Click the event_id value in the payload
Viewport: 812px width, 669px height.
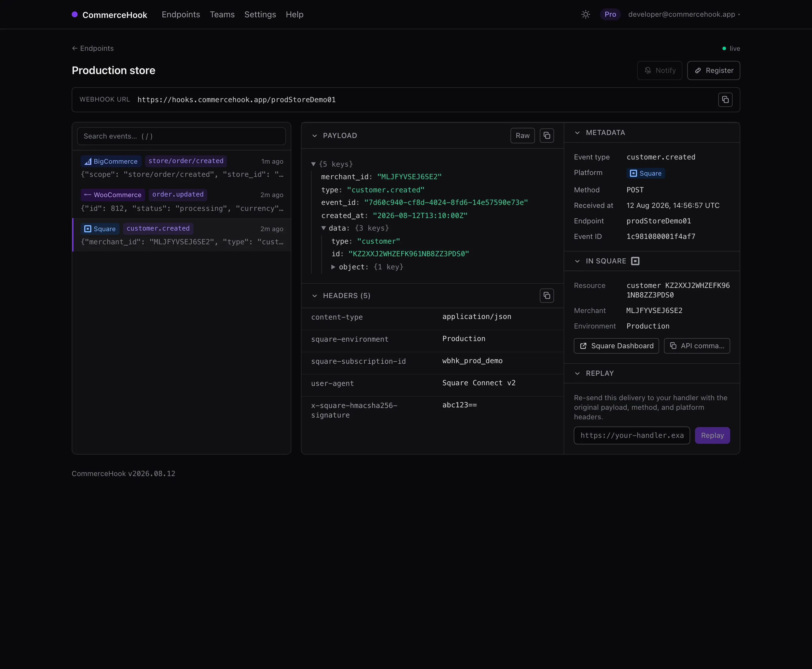446,203
